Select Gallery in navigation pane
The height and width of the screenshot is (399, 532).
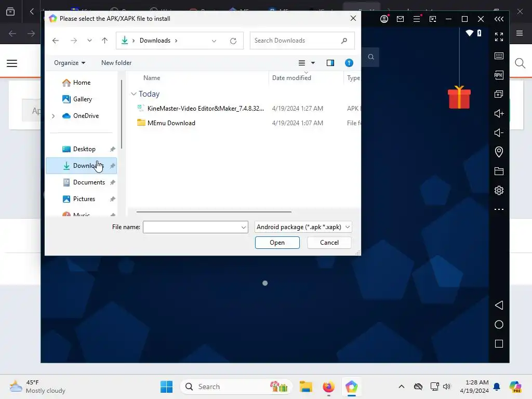(82, 99)
